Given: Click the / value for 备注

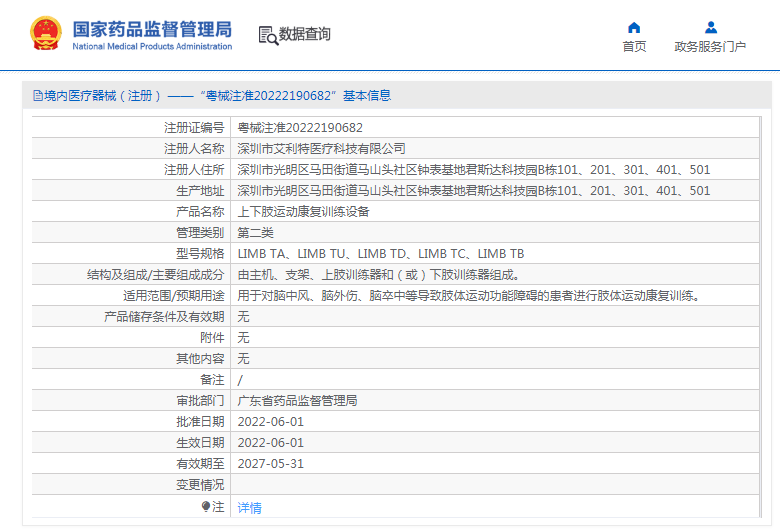Looking at the screenshot, I should pos(240,380).
